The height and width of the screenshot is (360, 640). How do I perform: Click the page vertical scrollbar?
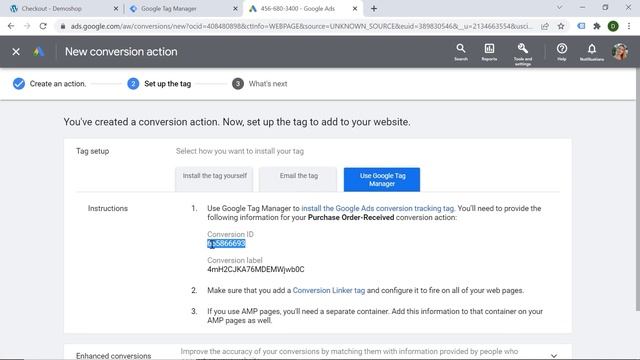click(638, 190)
